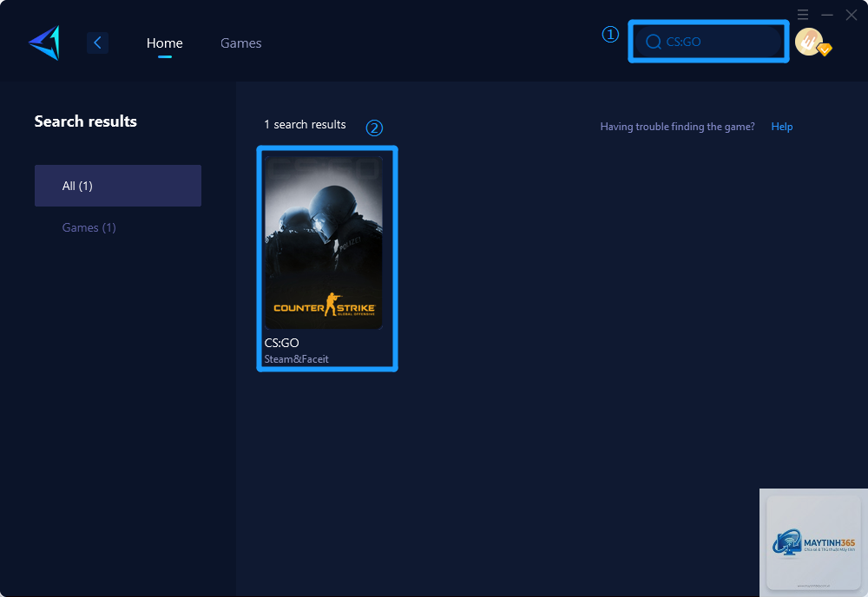Click the diamond membership badge on the avatar
Viewport: 868px width, 597px height.
825,49
